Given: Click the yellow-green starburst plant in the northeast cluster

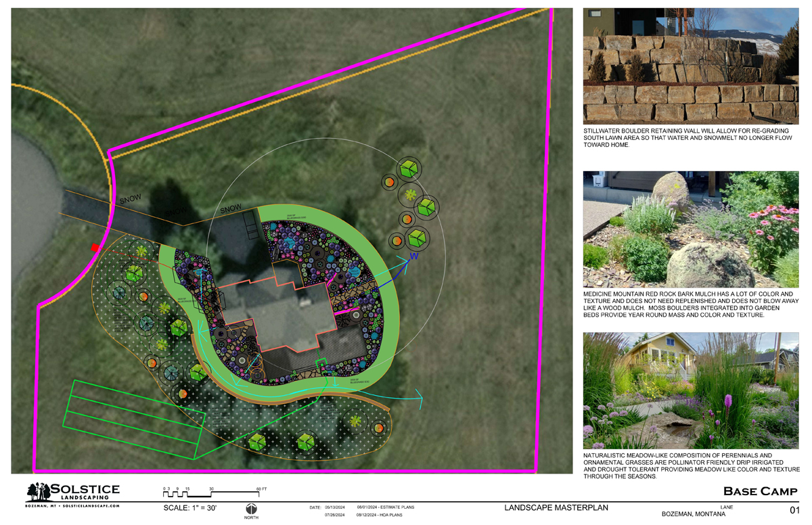Looking at the screenshot, I should [x=410, y=195].
